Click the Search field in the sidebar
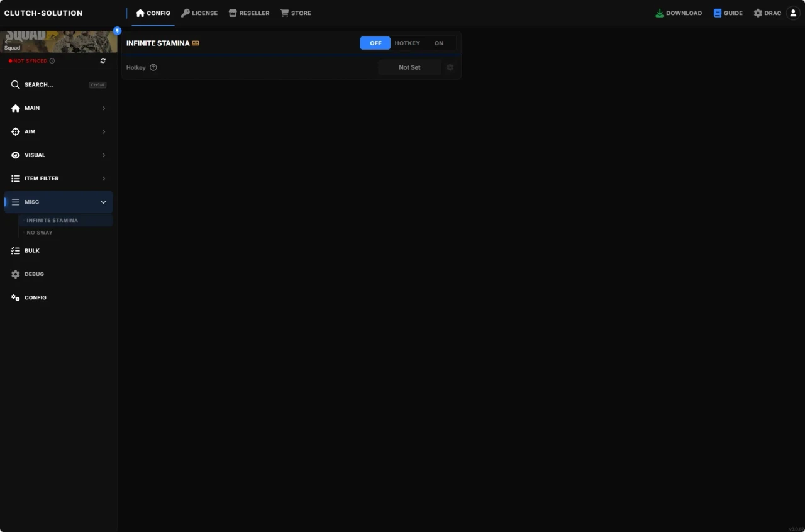This screenshot has height=532, width=805. 58,84
